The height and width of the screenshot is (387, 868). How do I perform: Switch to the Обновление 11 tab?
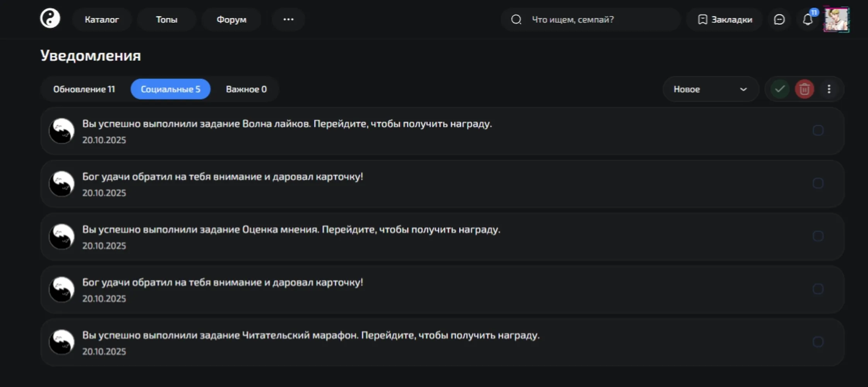(84, 89)
